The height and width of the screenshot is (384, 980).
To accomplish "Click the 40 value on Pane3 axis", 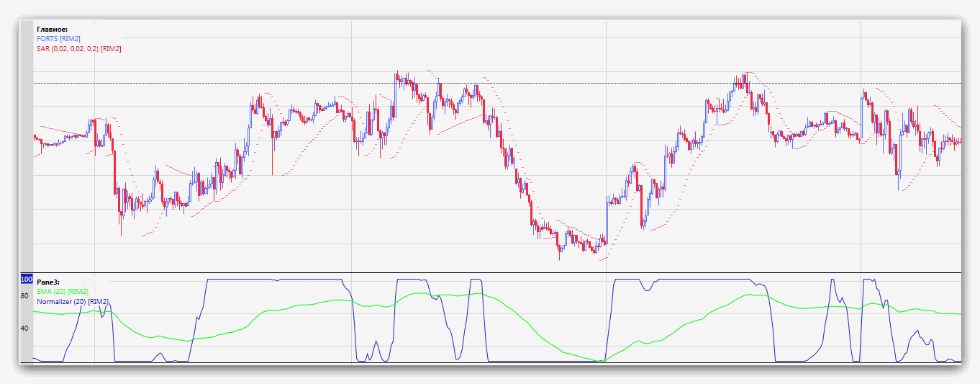I will coord(24,329).
